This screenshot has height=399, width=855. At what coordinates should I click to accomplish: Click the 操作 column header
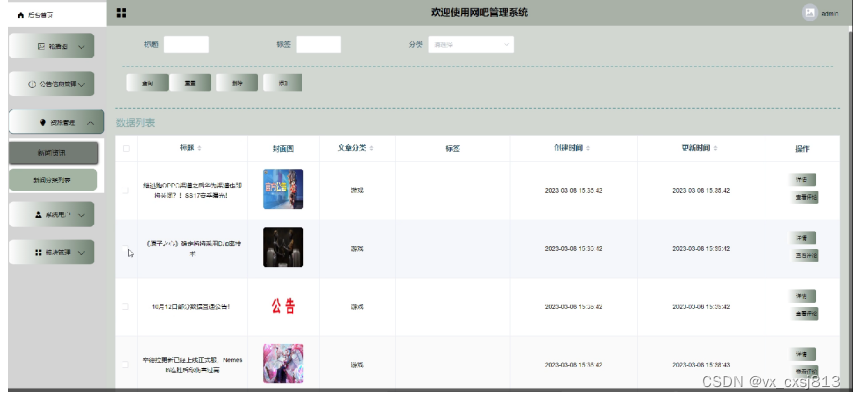[802, 149]
